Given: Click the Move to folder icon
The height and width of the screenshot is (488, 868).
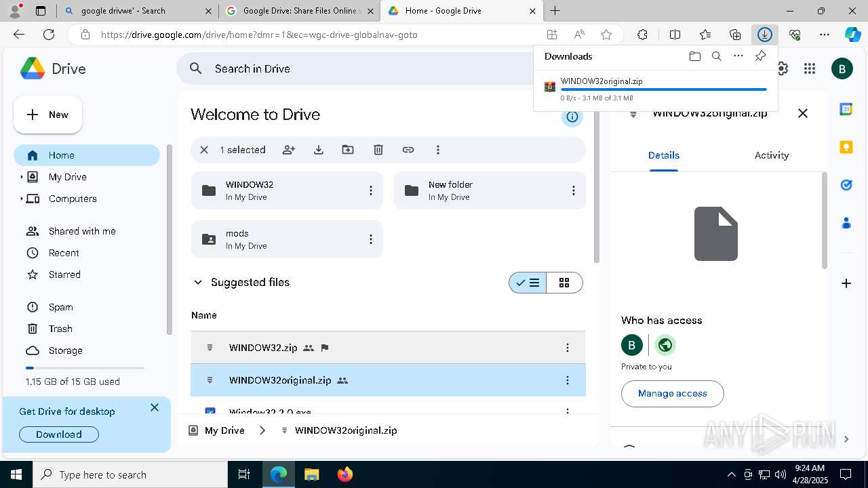Looking at the screenshot, I should (348, 150).
